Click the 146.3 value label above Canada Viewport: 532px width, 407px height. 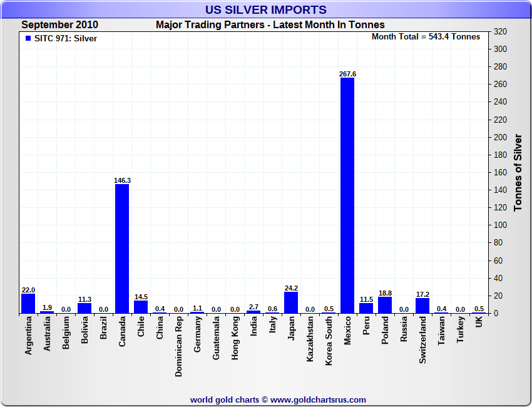[x=122, y=180]
